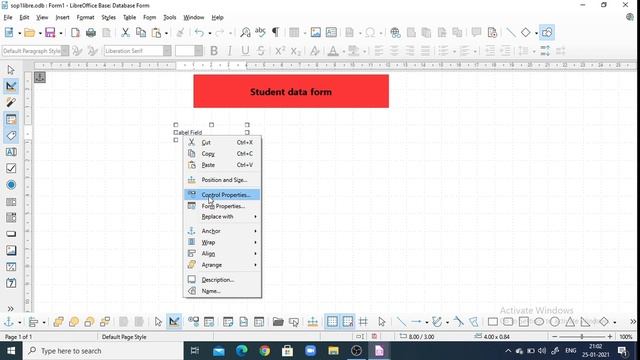Click the Undo icon
This screenshot has height=360, width=640.
pos(199,33)
